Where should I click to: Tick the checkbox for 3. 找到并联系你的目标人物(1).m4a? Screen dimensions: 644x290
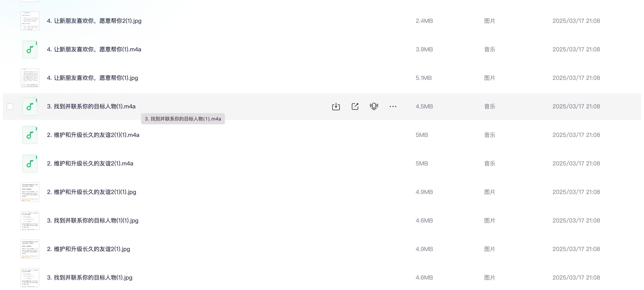pyautogui.click(x=10, y=107)
